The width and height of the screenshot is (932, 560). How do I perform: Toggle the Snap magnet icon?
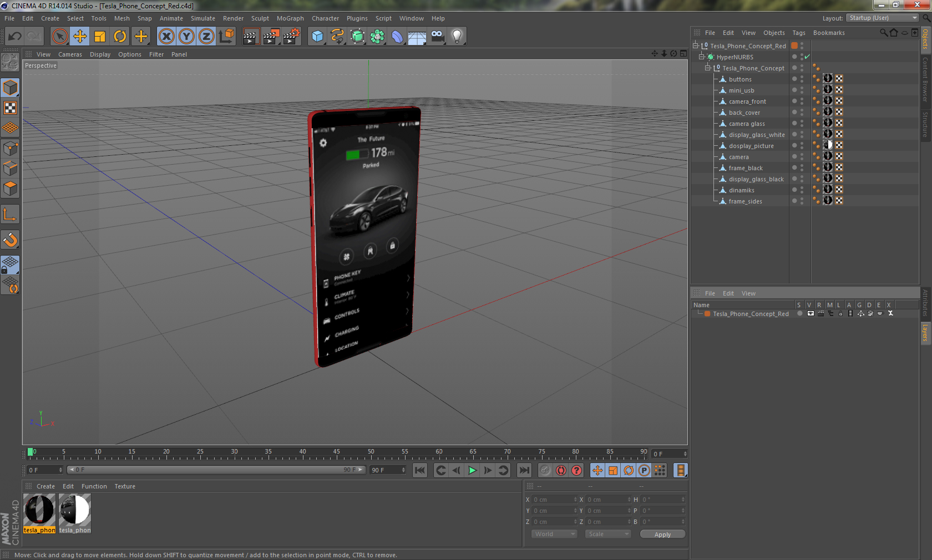pos(10,240)
